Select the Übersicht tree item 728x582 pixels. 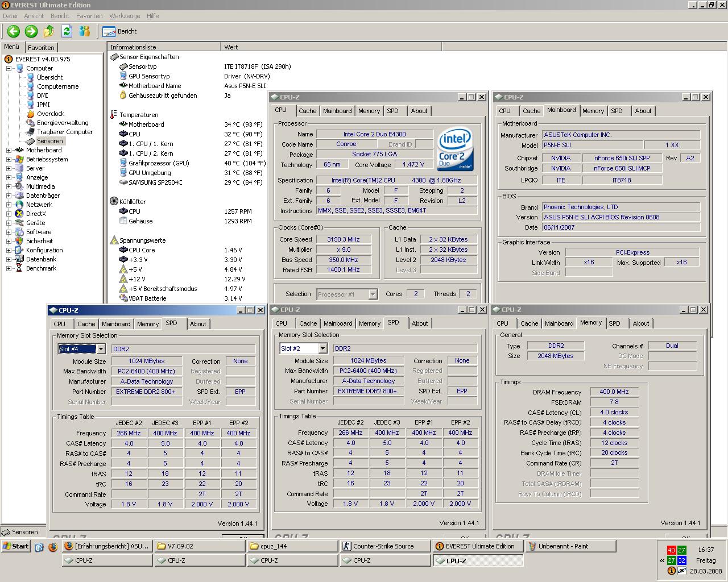49,77
